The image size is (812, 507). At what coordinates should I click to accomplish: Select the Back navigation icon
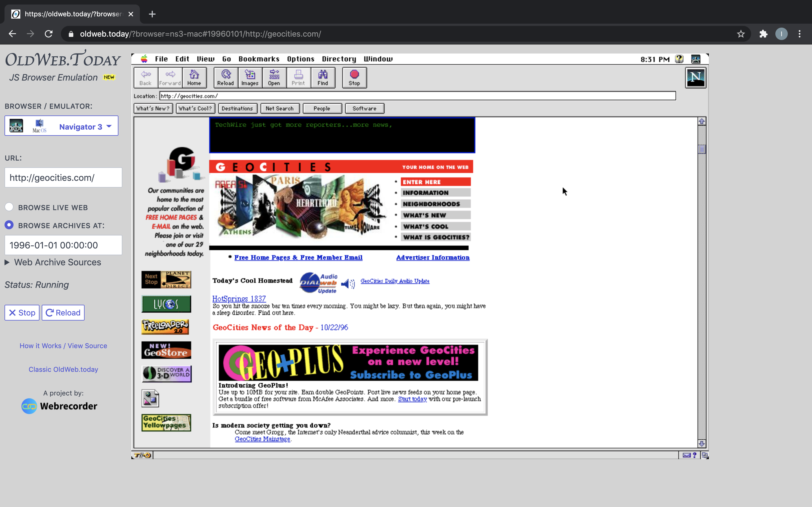145,77
